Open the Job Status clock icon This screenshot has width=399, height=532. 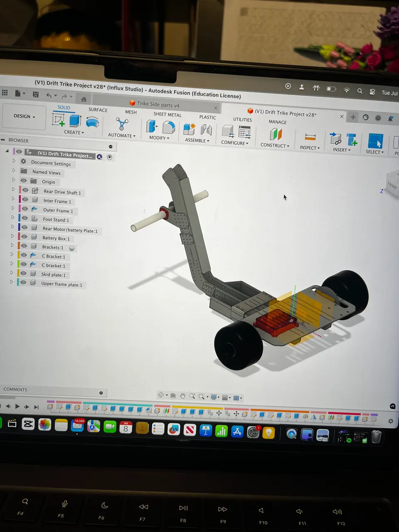(x=378, y=118)
